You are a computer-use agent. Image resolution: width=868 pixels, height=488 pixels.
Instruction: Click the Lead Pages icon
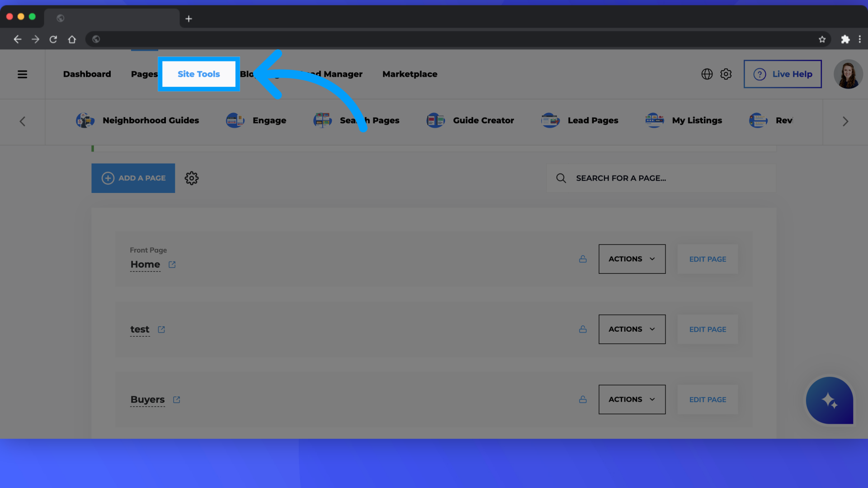pyautogui.click(x=549, y=120)
